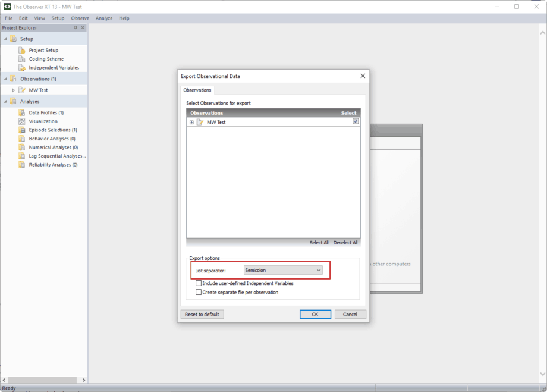Image resolution: width=547 pixels, height=392 pixels.
Task: Collapse the Analyses section in Project Explorer
Action: click(5, 102)
